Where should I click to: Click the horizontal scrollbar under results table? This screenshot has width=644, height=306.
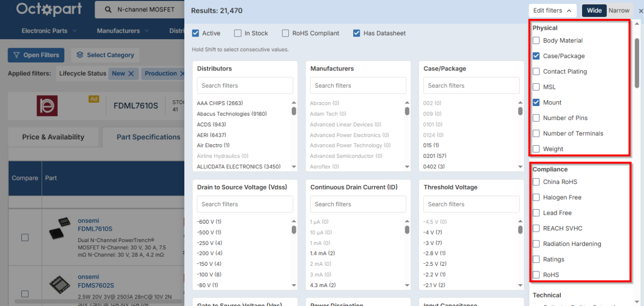[99, 301]
